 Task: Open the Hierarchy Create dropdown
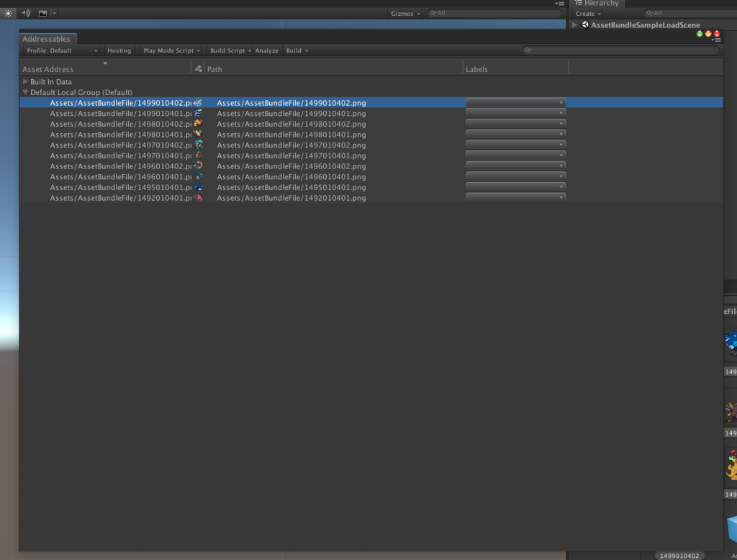[588, 14]
